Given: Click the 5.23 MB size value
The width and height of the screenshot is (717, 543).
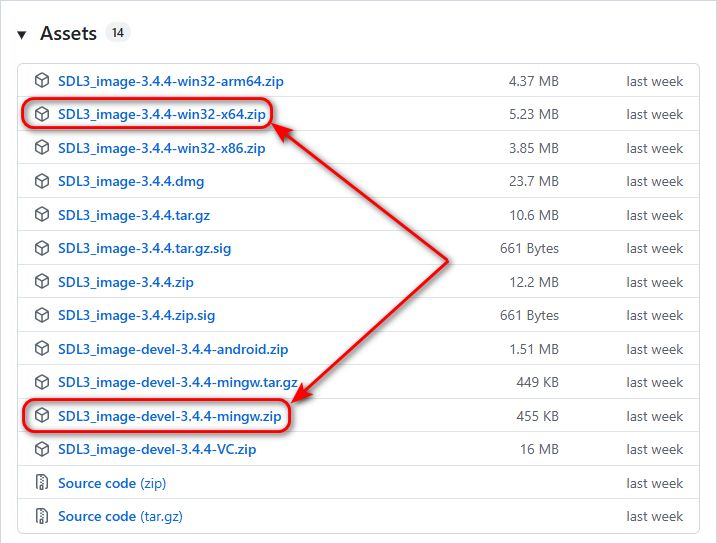Looking at the screenshot, I should [534, 114].
